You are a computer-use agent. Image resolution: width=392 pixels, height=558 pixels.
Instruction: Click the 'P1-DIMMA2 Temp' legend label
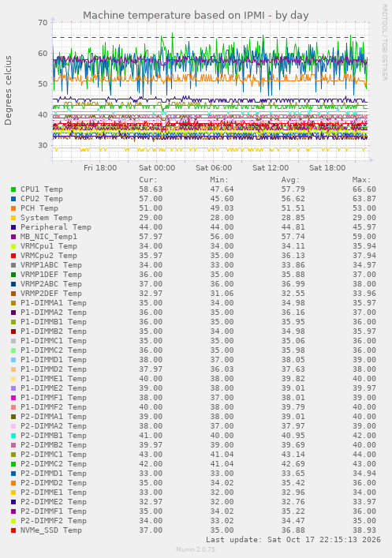coord(54,313)
